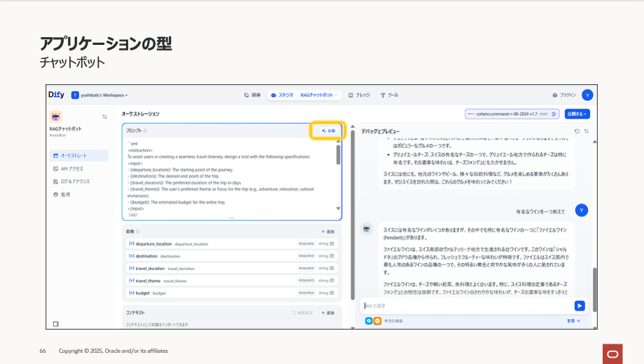Click the prompt editor scrollbar thumb
Image resolution: width=644 pixels, height=364 pixels.
[x=338, y=154]
